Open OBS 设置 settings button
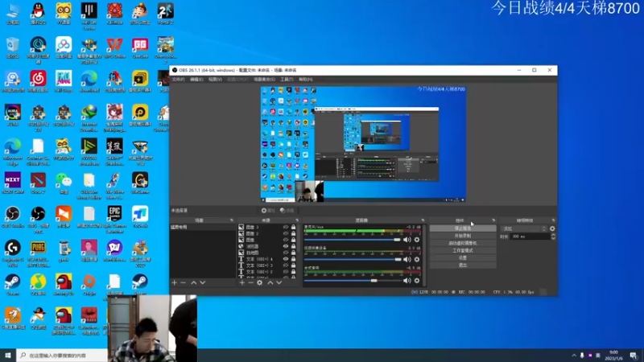Screen dimensions: 644x362 point(463,257)
